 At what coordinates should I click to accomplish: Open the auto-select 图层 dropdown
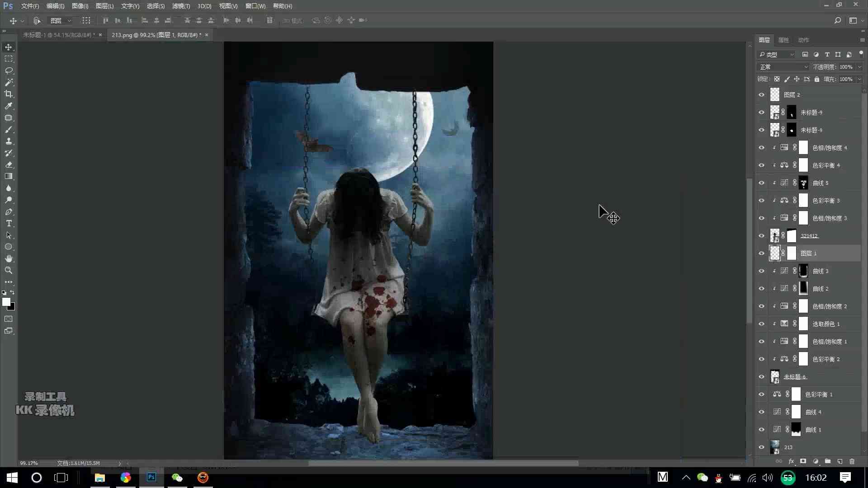pos(61,20)
